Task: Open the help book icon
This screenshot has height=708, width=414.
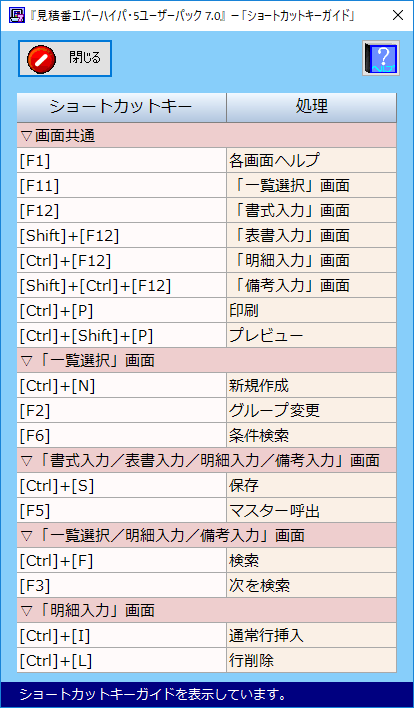Action: [381, 58]
